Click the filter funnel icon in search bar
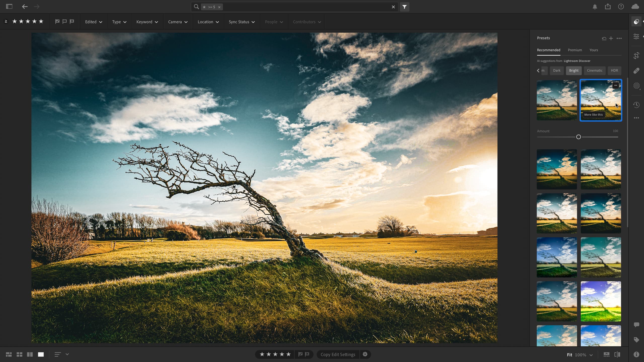644x362 pixels. pyautogui.click(x=404, y=7)
